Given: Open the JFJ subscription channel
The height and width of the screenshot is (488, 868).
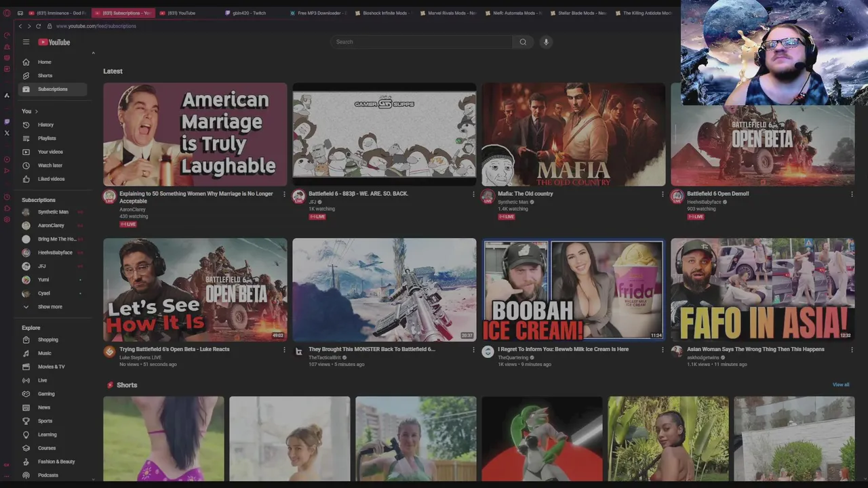Looking at the screenshot, I should coord(53,266).
